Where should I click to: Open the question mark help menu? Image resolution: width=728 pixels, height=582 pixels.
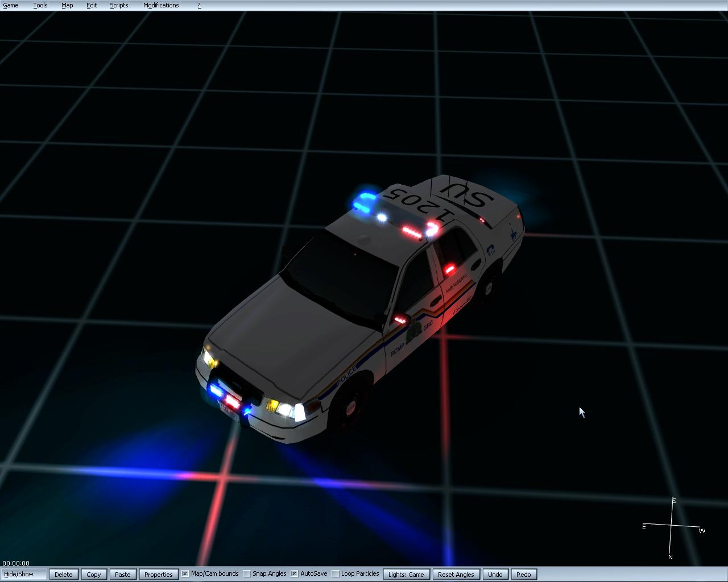click(199, 5)
